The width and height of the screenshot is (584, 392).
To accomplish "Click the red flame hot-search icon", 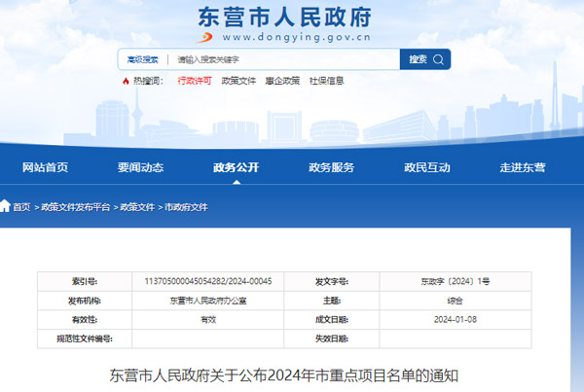I will [126, 81].
